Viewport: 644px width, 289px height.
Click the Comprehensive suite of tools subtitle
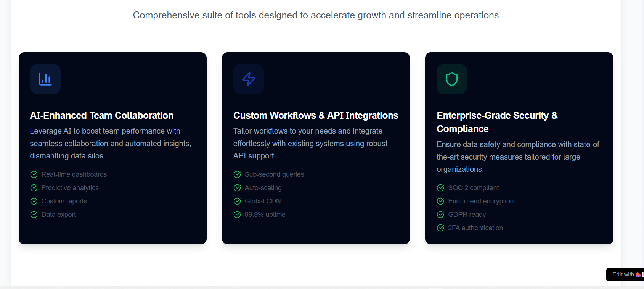(x=316, y=15)
